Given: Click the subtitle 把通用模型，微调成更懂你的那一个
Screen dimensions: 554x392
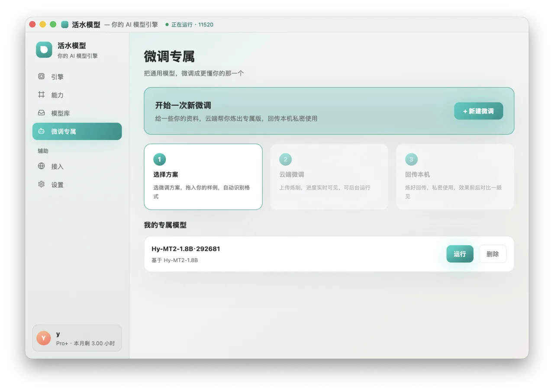Looking at the screenshot, I should click(x=194, y=74).
